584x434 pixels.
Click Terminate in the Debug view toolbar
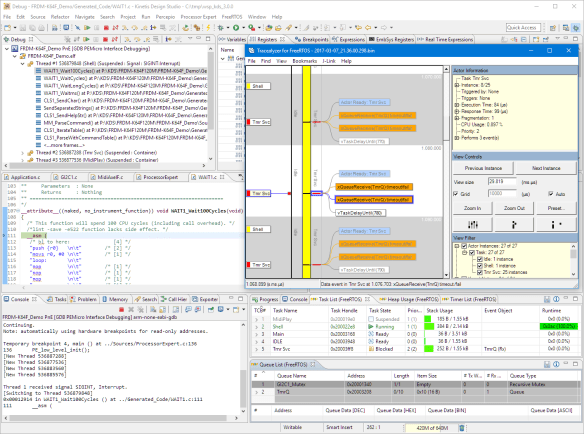tap(105, 39)
